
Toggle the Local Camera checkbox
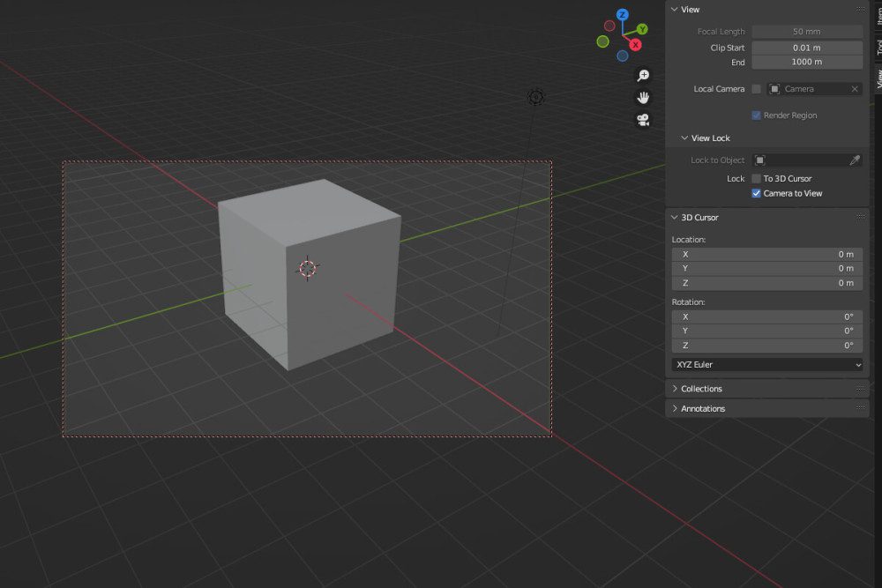pyautogui.click(x=756, y=89)
